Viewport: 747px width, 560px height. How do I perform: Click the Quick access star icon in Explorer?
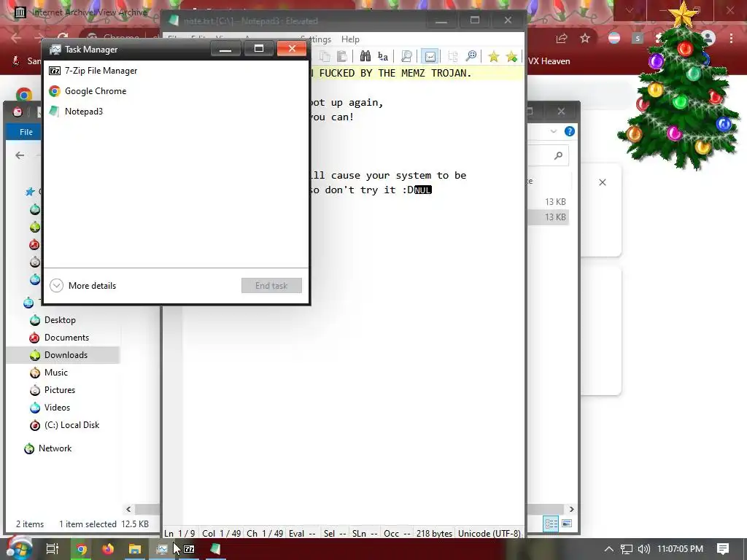click(30, 192)
